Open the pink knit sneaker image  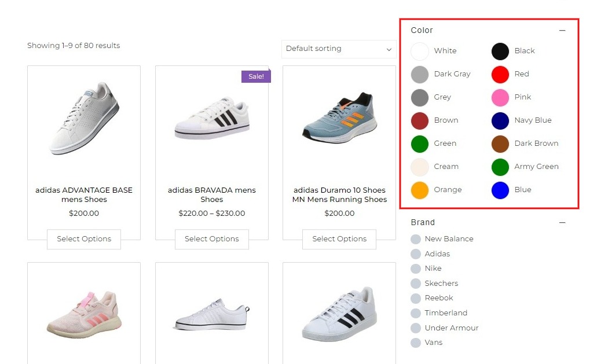click(x=84, y=315)
